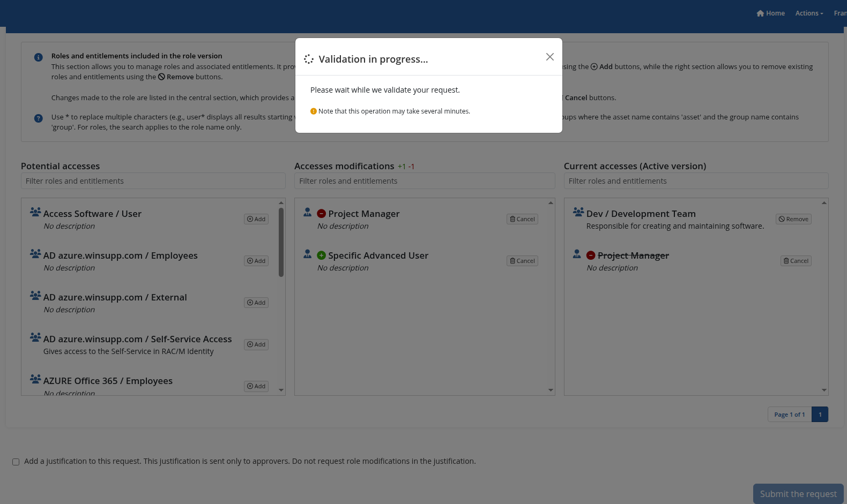Image resolution: width=847 pixels, height=504 pixels.
Task: Click down arrow of Potential accesses scrollbar
Action: [x=281, y=390]
